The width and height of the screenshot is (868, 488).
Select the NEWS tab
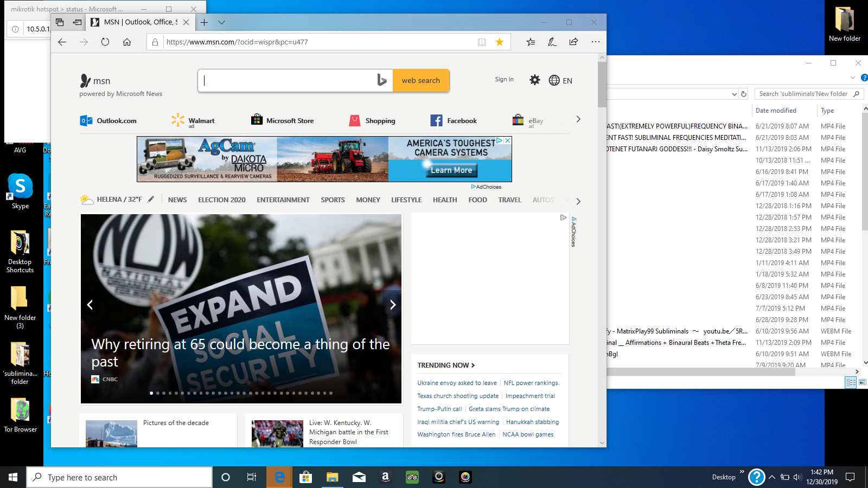177,200
